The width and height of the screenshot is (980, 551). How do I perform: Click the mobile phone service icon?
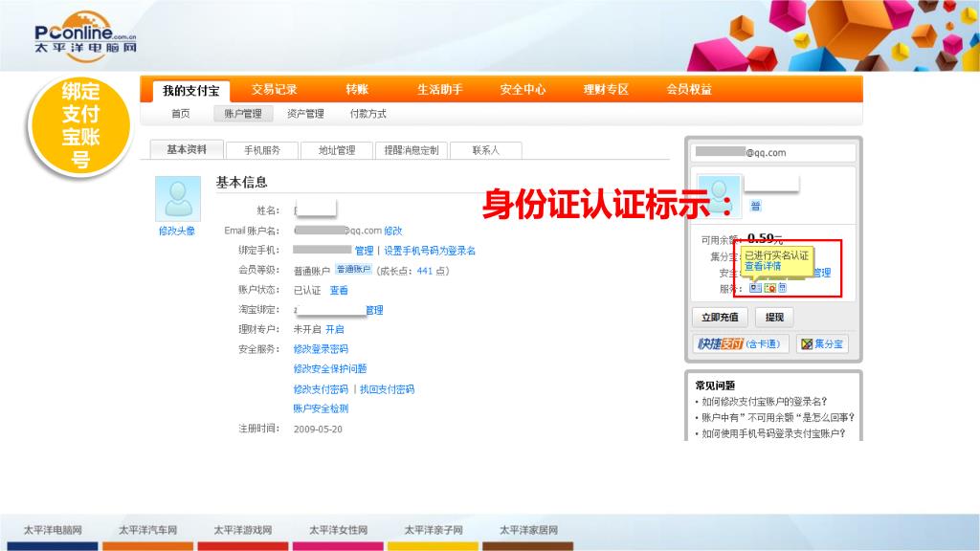[783, 288]
